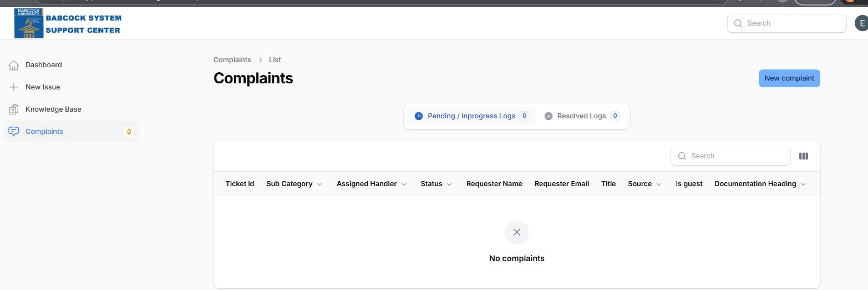Viewport: 868px width, 290px height.
Task: Open the Status column dropdown
Action: [449, 184]
